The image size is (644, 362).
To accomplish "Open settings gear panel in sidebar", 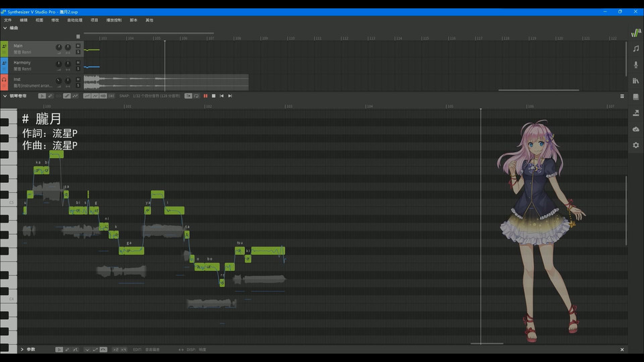I will click(x=636, y=145).
